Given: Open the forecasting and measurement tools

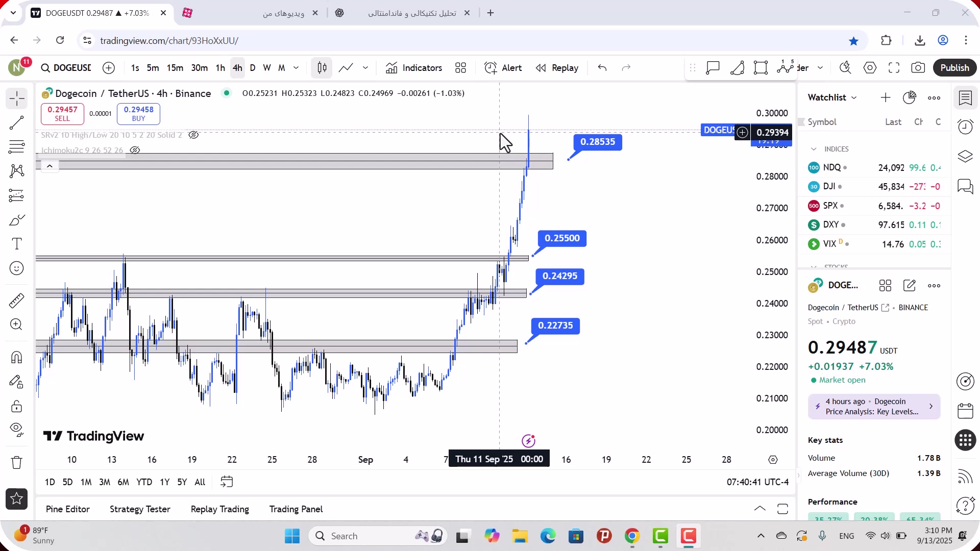Looking at the screenshot, I should (x=17, y=195).
